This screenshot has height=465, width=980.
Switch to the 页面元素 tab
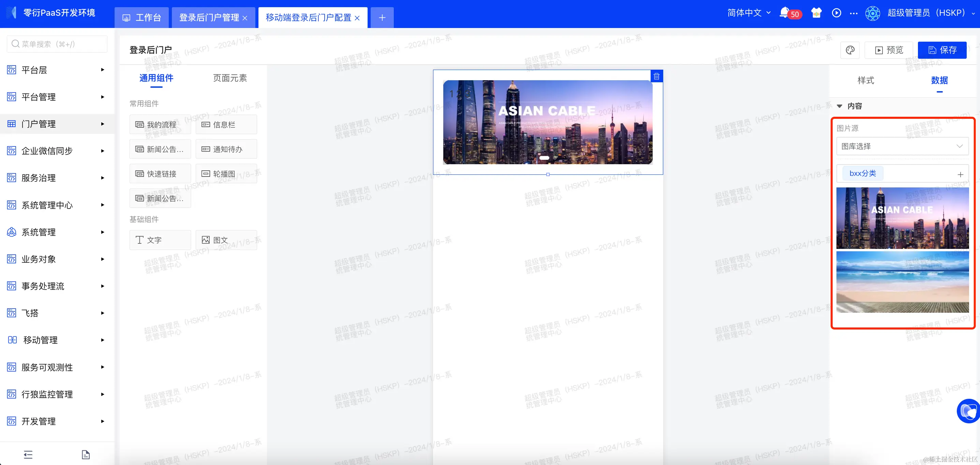[x=230, y=78]
